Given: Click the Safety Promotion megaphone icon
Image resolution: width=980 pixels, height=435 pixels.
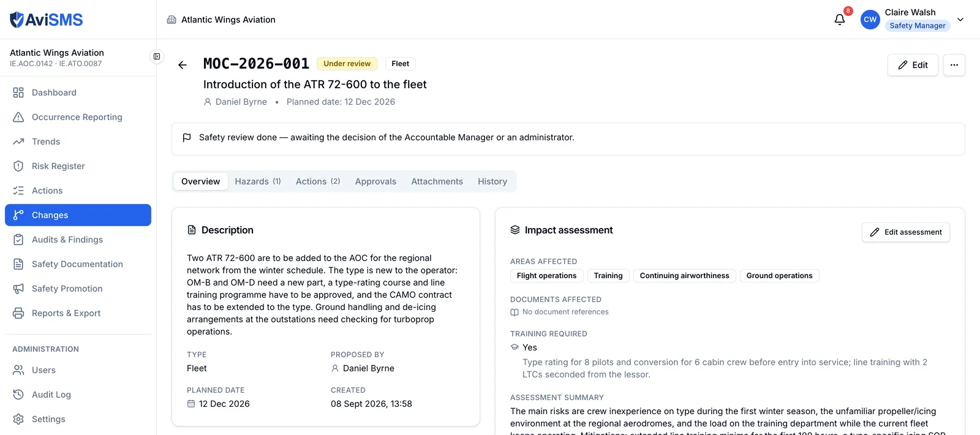Looking at the screenshot, I should (18, 289).
